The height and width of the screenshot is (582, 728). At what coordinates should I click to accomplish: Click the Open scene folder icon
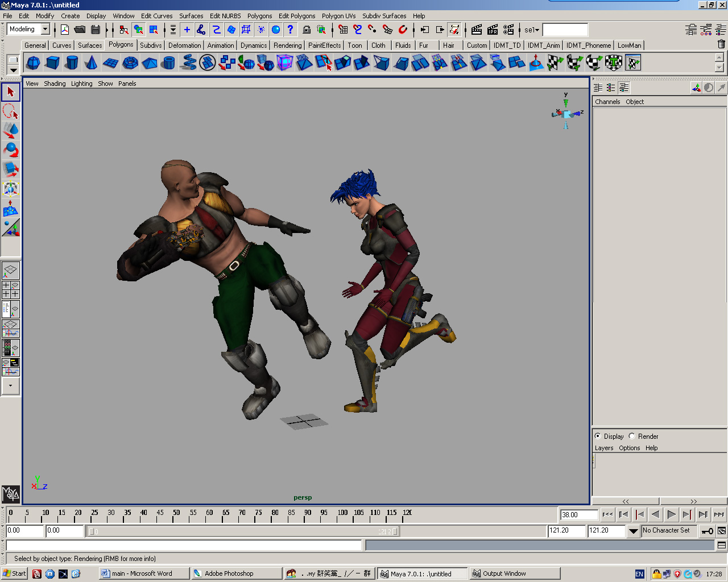click(x=80, y=30)
